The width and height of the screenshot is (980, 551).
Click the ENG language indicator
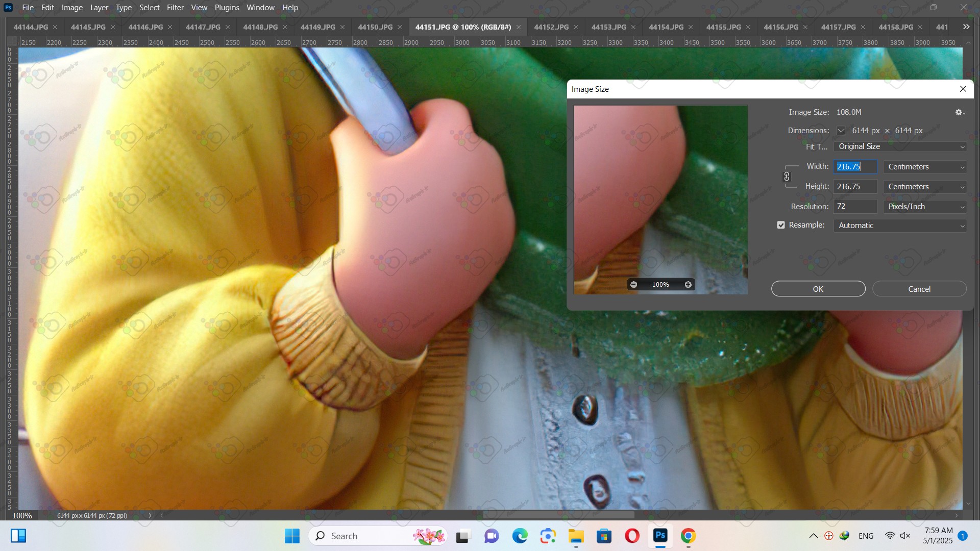point(866,536)
